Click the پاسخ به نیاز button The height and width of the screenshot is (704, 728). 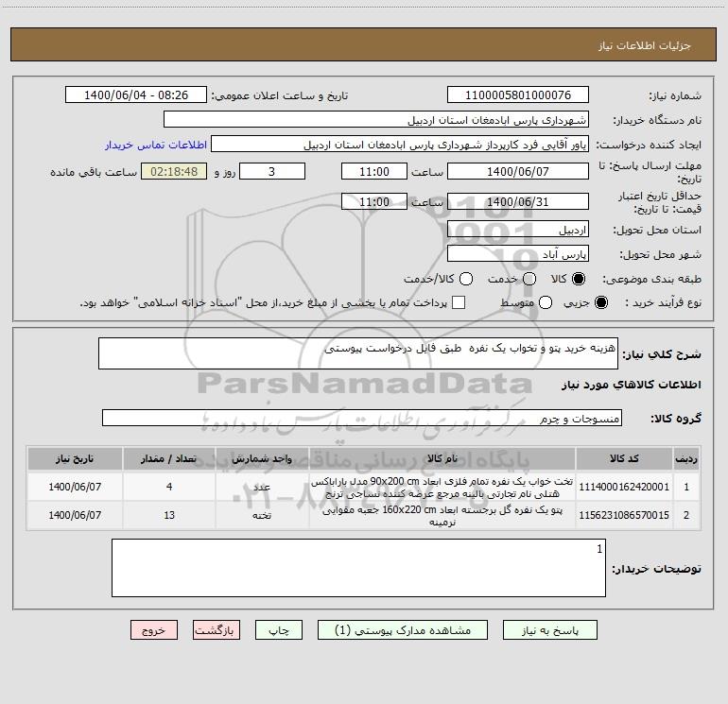point(550,629)
